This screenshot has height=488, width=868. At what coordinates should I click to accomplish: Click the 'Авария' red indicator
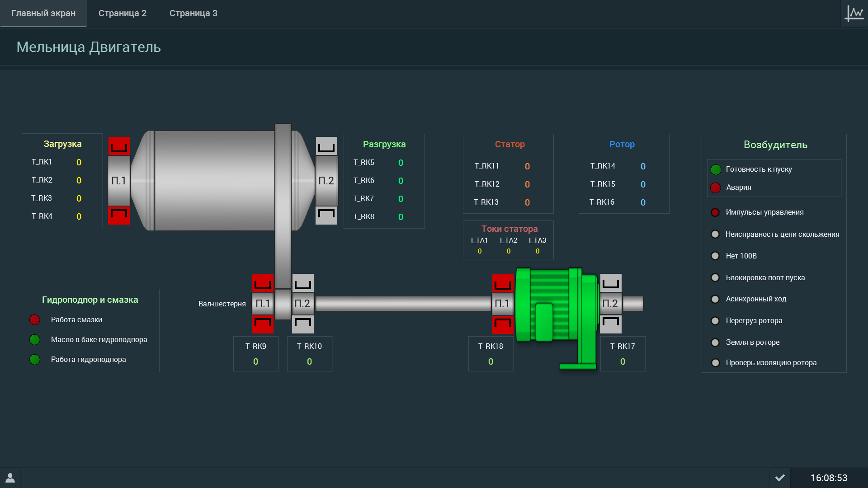716,188
